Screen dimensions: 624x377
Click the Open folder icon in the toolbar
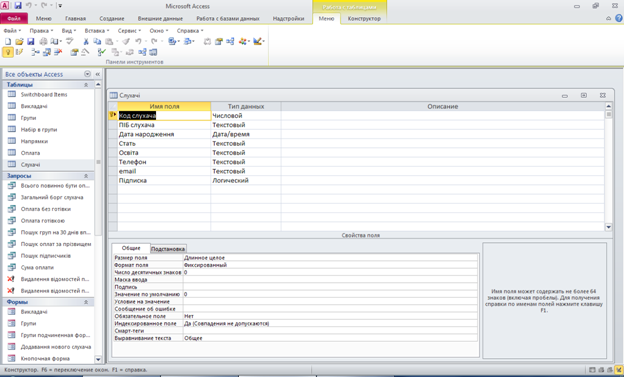[19, 41]
